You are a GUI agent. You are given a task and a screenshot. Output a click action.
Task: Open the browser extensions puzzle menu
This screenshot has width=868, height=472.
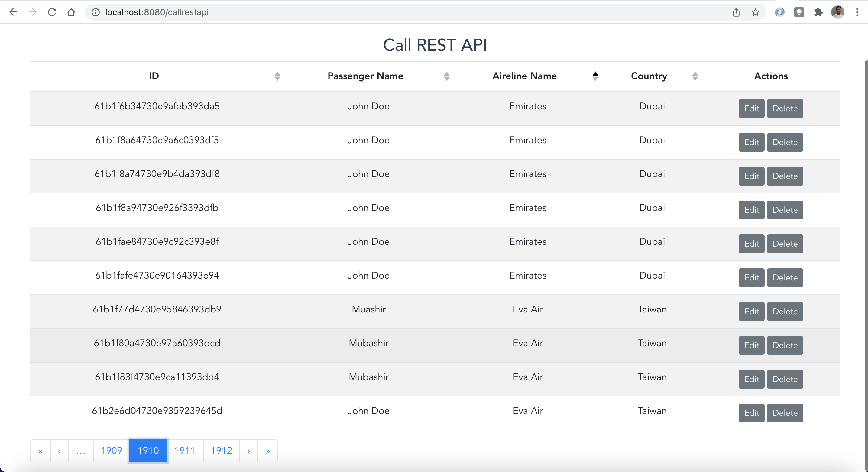(x=818, y=12)
